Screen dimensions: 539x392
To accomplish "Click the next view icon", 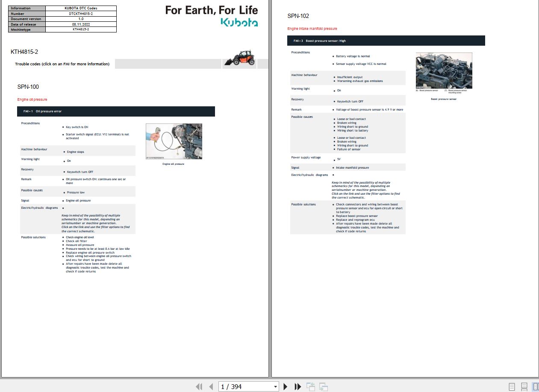I will pyautogui.click(x=324, y=386).
